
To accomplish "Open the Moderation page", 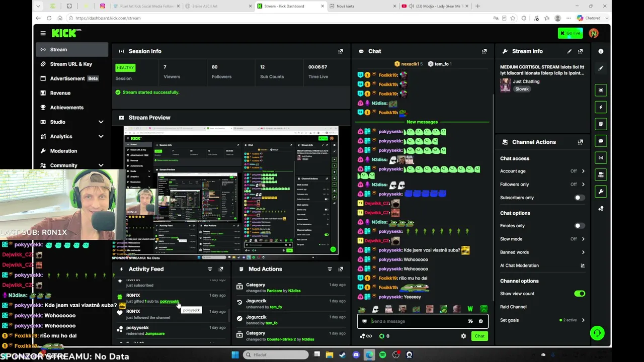I will (72, 151).
